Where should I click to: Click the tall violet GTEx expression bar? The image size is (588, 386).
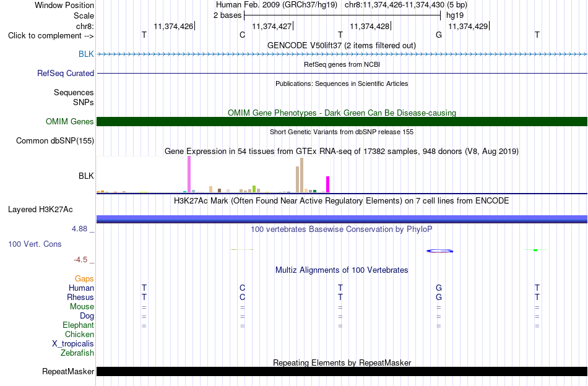(x=189, y=174)
